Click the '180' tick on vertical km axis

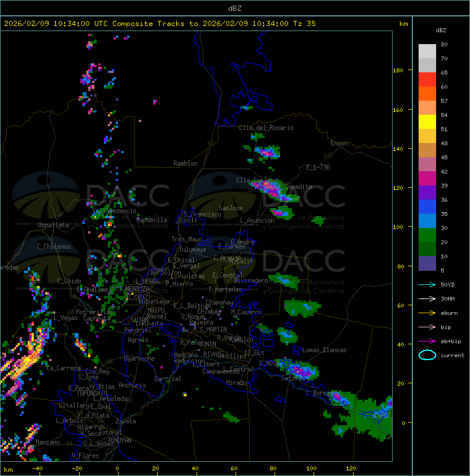click(398, 71)
